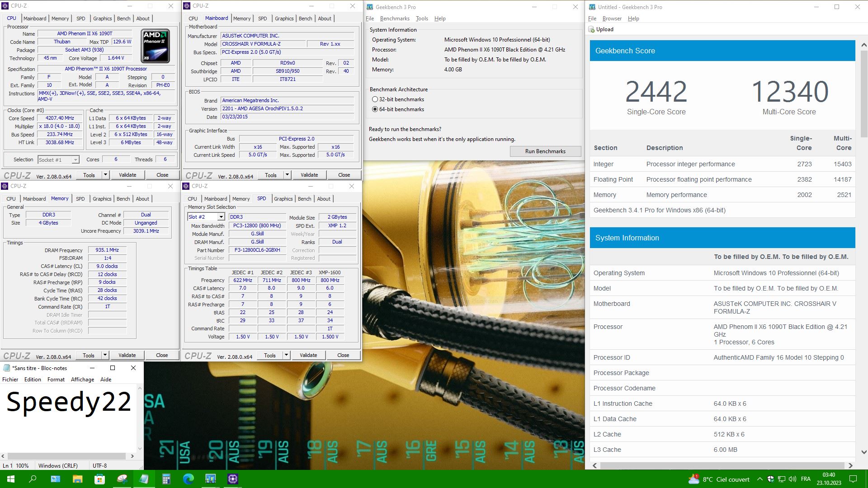Click Single-Core Score 2442
Screen dimensions: 868x488
(x=656, y=92)
